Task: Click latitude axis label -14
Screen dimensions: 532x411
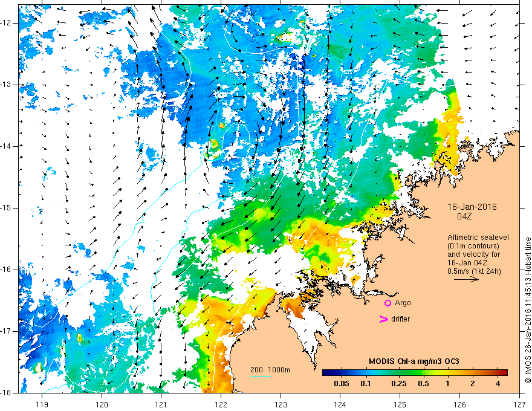Action: tap(6, 146)
